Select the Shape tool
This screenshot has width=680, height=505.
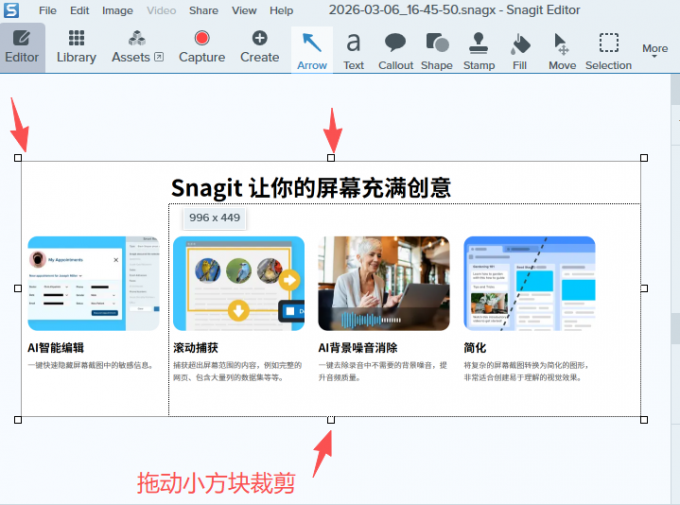pyautogui.click(x=437, y=51)
